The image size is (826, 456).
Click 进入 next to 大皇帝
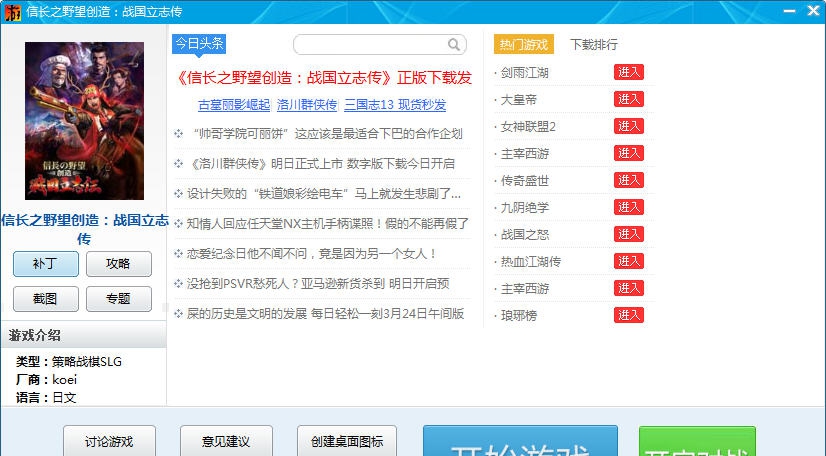pyautogui.click(x=628, y=99)
